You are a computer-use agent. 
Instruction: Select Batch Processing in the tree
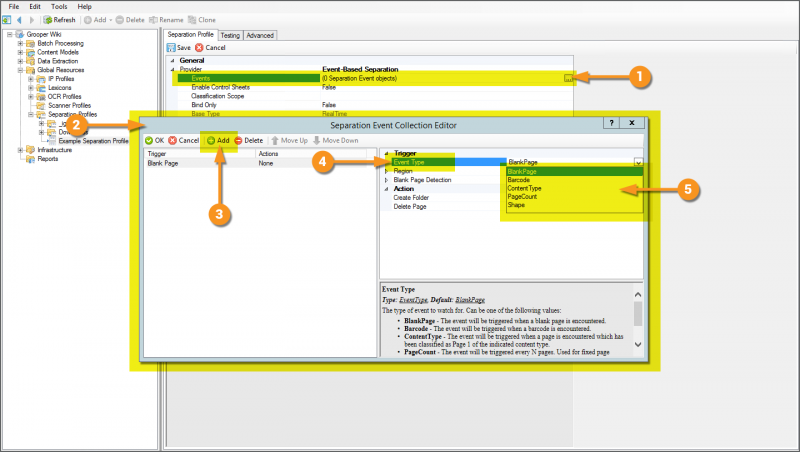tap(60, 43)
